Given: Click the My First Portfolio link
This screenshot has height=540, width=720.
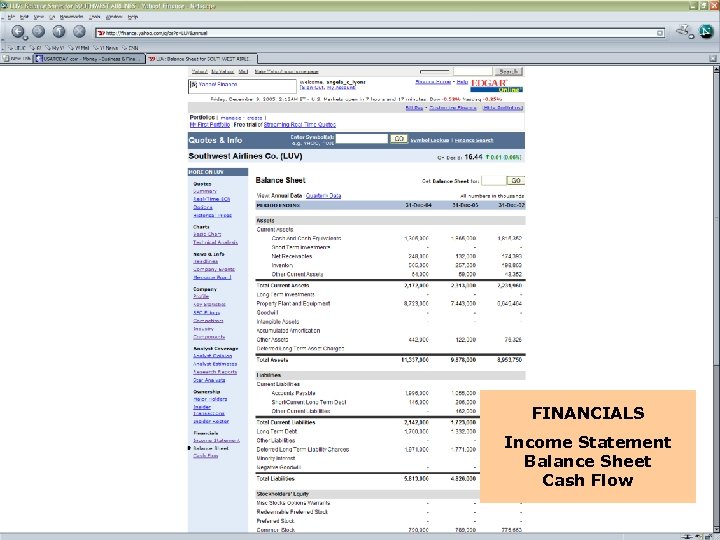Looking at the screenshot, I should [210, 125].
